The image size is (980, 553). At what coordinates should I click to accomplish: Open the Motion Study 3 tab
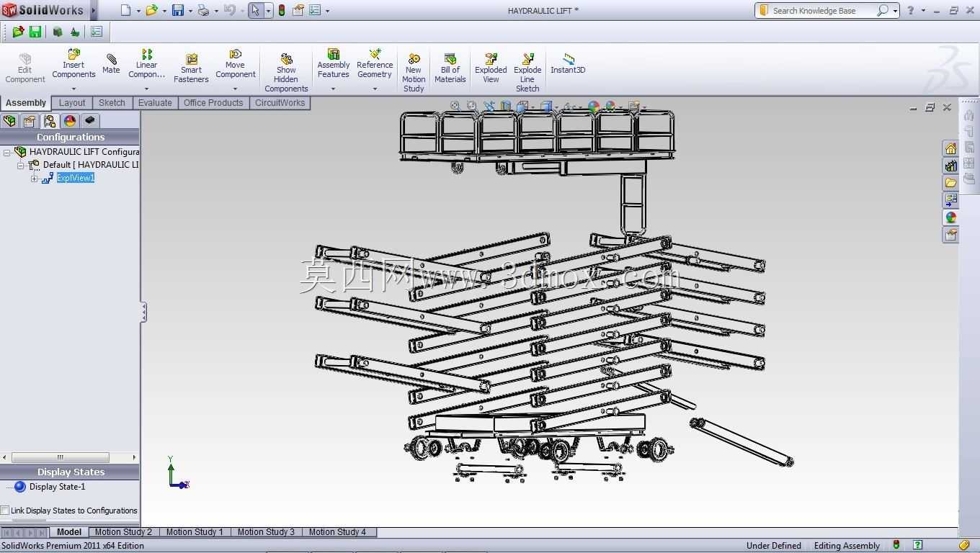266,532
